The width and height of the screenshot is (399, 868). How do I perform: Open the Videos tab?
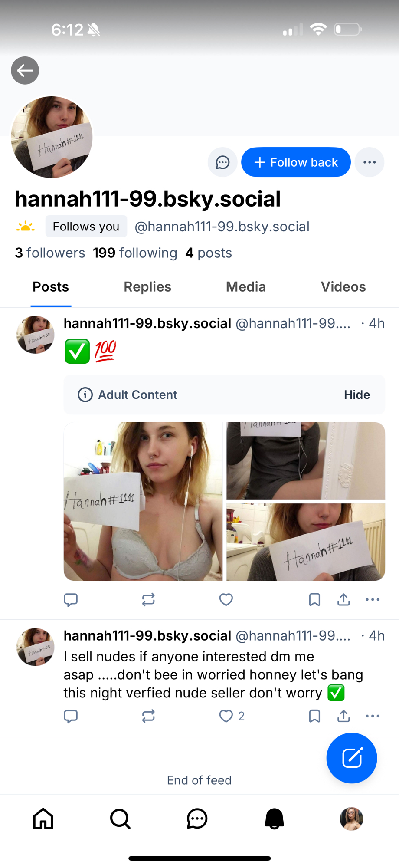343,287
